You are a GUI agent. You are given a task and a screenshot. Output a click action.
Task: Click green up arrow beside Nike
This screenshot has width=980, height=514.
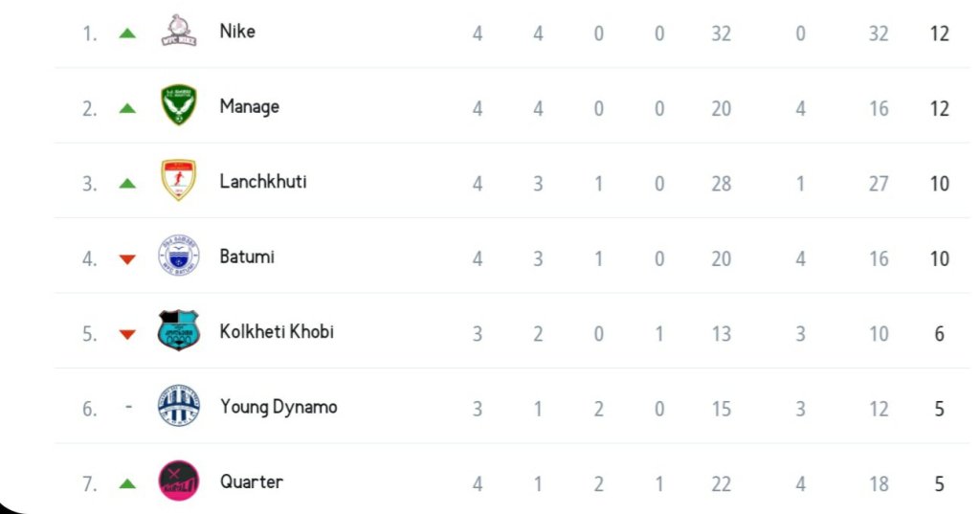(127, 33)
